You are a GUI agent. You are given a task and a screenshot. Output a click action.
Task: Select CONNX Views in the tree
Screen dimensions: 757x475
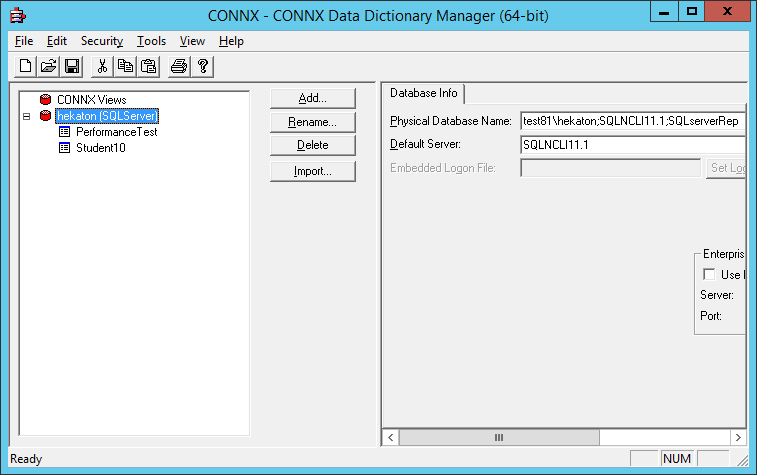point(92,100)
